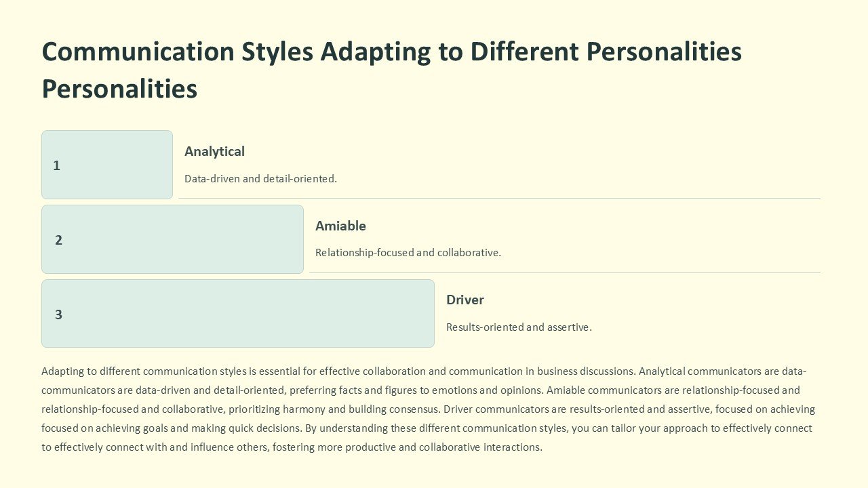The height and width of the screenshot is (488, 868).
Task: Select the "Amiable" heading
Action: tap(340, 226)
